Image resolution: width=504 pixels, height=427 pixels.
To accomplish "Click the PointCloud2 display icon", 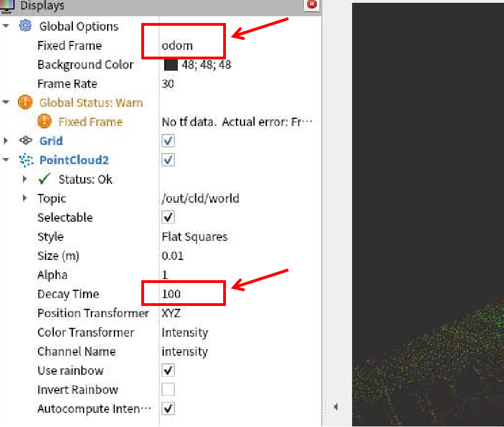I will tap(25, 160).
